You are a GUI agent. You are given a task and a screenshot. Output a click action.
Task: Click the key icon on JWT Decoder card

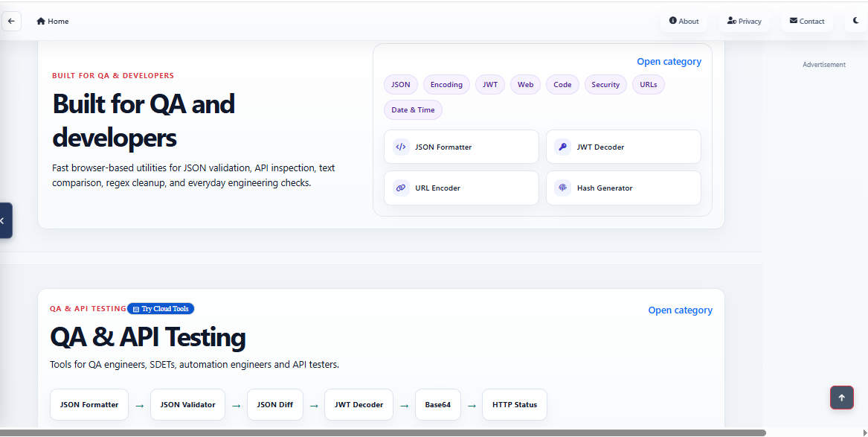point(562,147)
